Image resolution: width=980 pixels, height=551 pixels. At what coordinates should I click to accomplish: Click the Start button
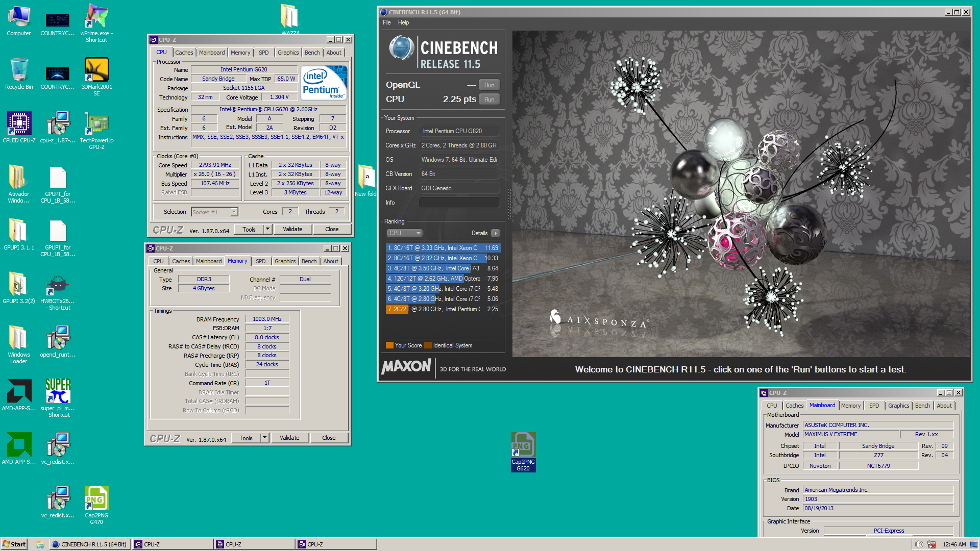[x=14, y=544]
